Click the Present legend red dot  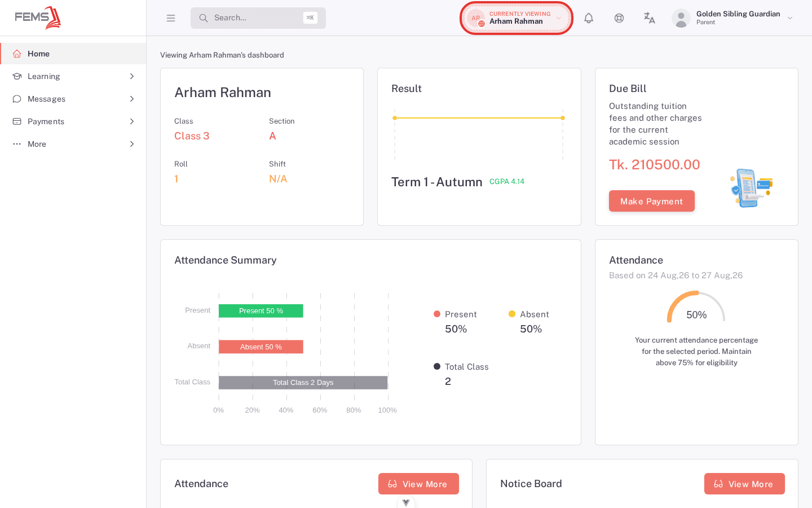pos(437,314)
